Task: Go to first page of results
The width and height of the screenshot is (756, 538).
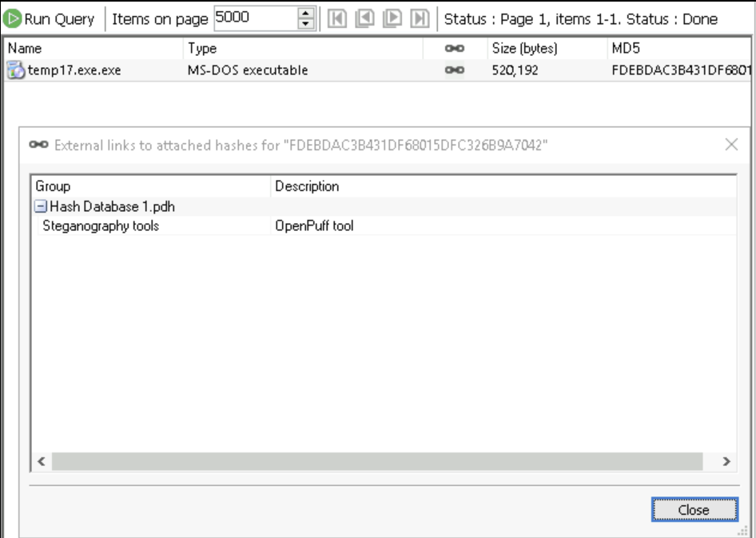Action: point(337,19)
